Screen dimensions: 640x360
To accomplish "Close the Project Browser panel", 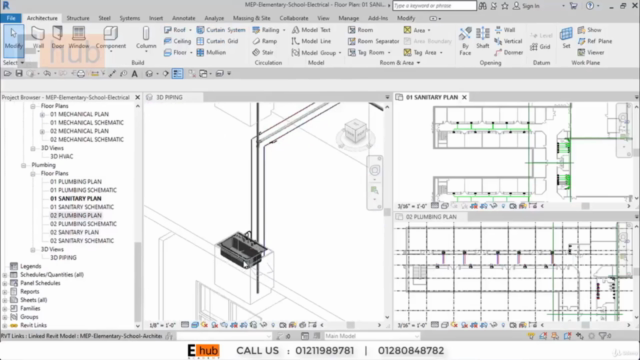I will (138, 98).
